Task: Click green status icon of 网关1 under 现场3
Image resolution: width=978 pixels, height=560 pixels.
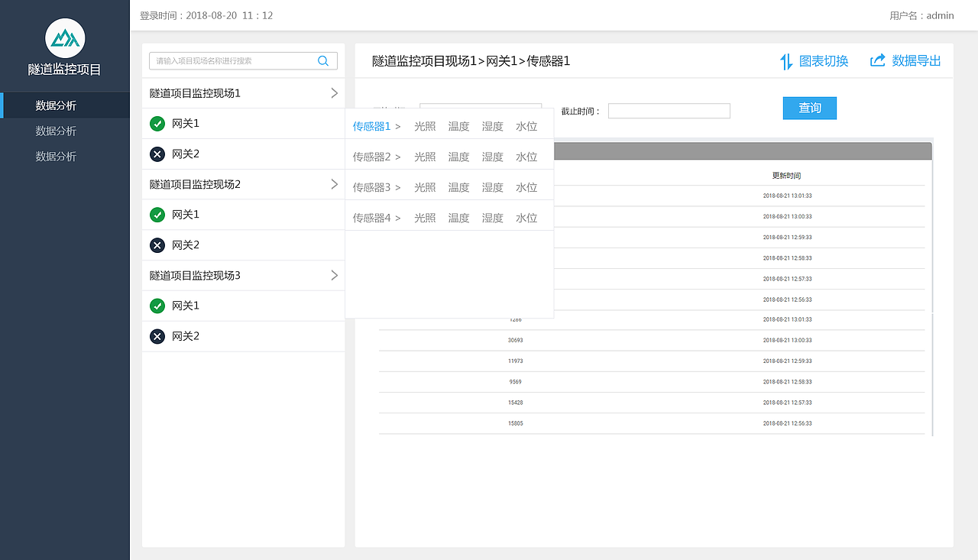Action: (x=157, y=306)
